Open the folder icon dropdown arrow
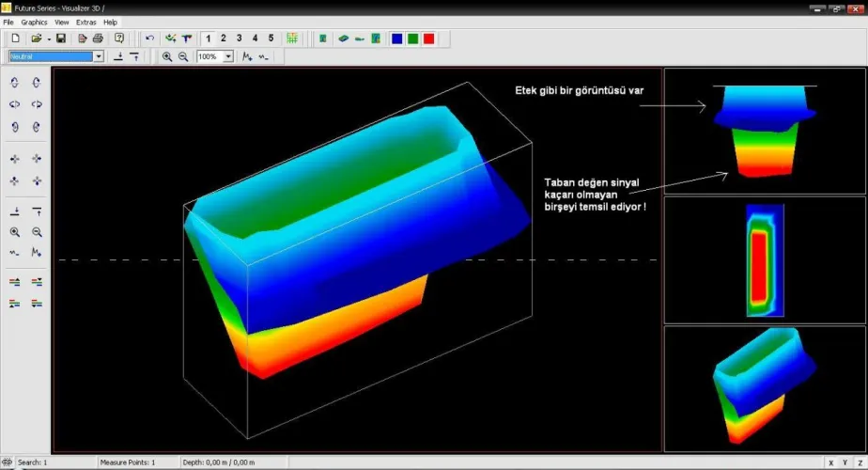 (48, 39)
